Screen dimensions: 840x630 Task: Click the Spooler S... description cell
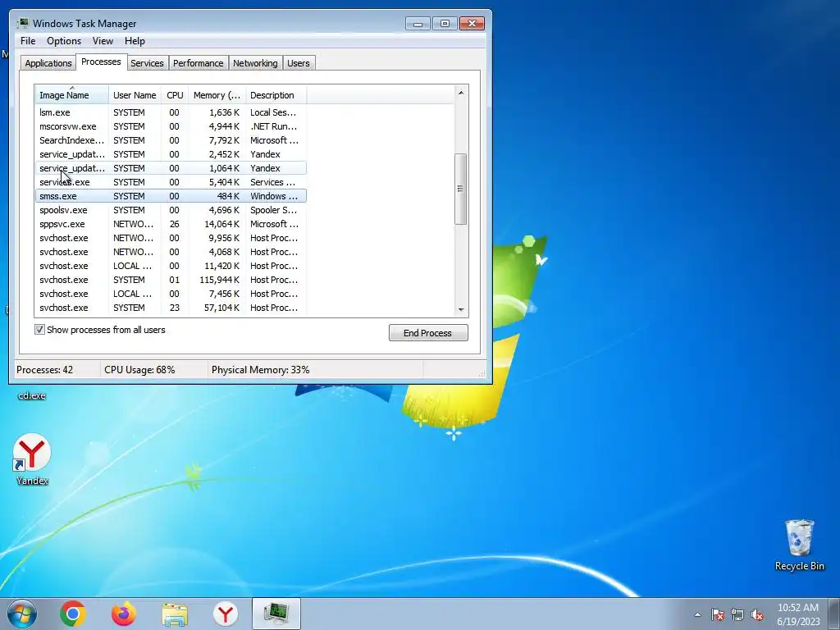pyautogui.click(x=273, y=210)
